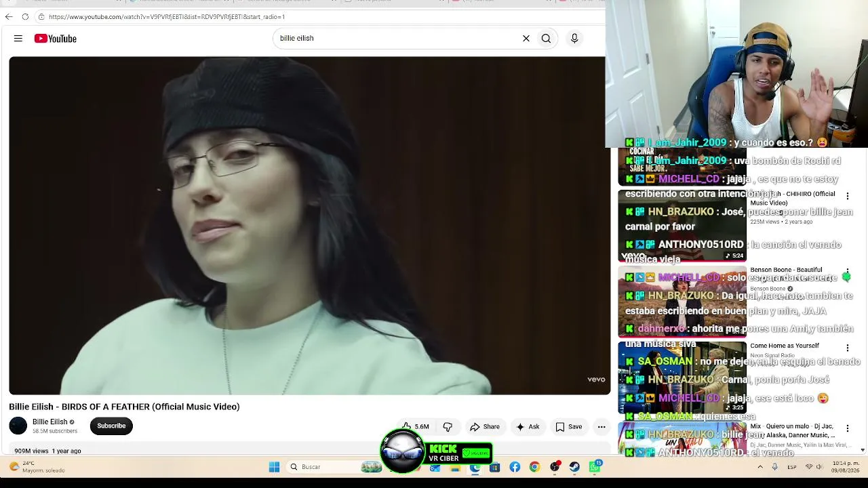Select the YouTube URL in the address bar
868x488 pixels.
(167, 16)
